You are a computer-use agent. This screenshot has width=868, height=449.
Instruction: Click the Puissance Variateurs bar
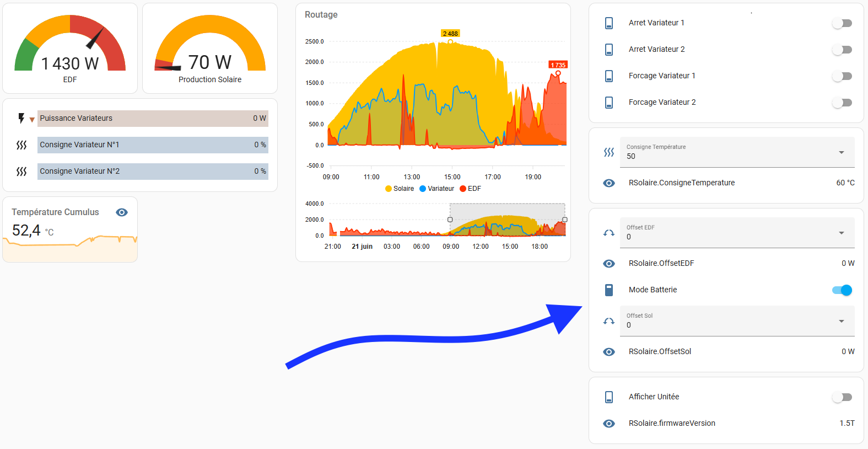click(x=153, y=119)
